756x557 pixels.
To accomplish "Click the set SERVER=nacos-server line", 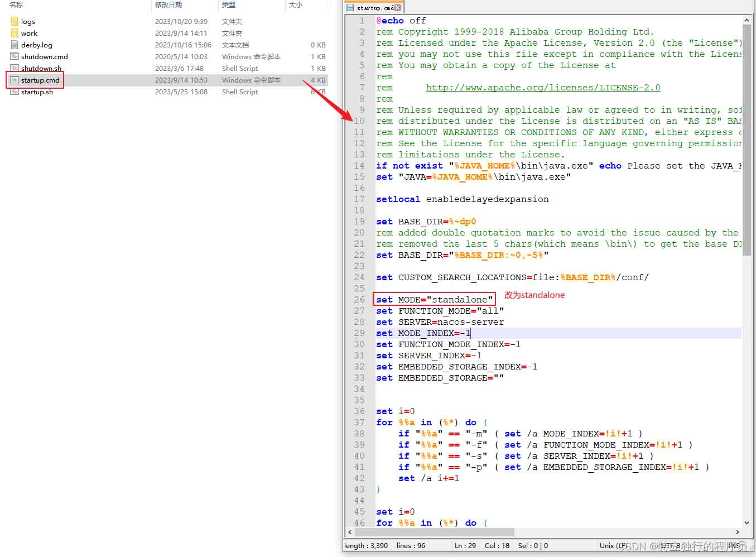I will [440, 322].
